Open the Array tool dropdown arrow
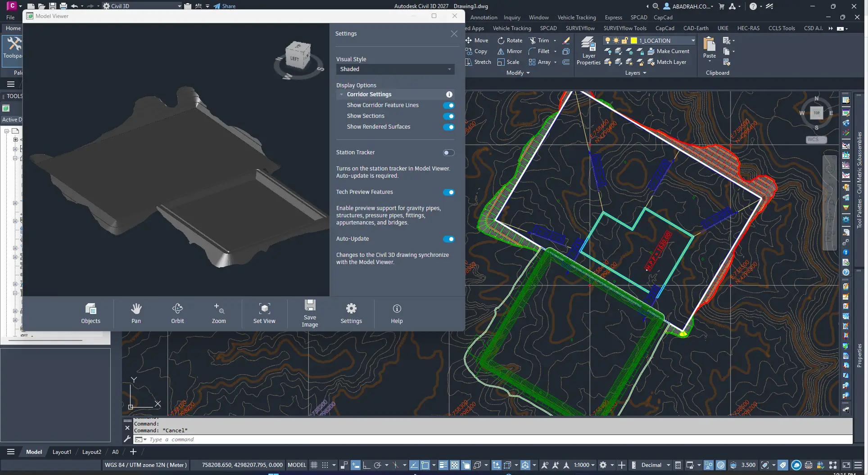This screenshot has width=868, height=475. click(555, 62)
